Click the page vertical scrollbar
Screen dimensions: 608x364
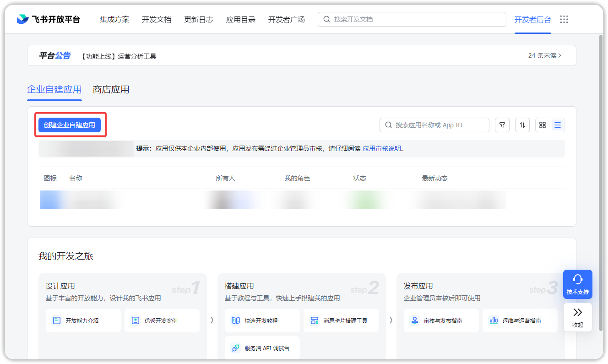[x=601, y=183]
